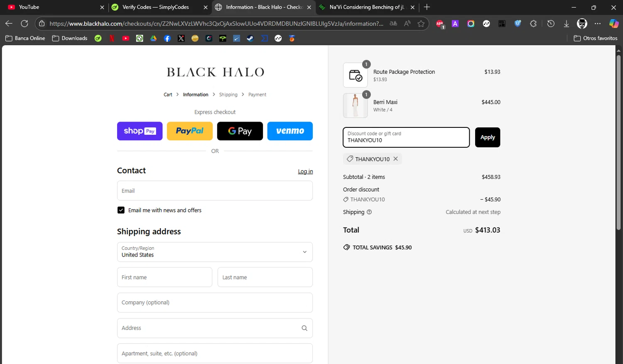
Task: Click the address search magnifier icon
Action: point(304,328)
